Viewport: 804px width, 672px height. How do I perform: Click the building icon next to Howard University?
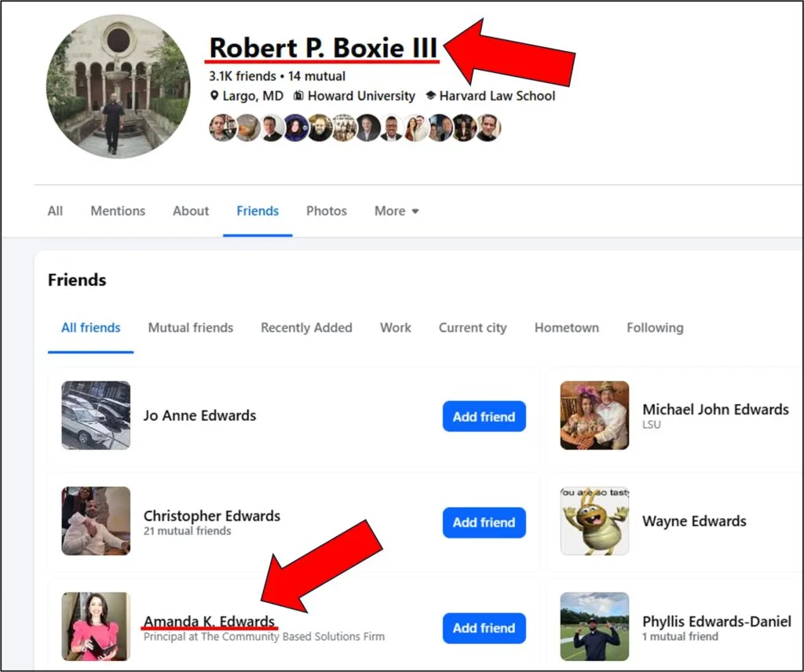298,95
